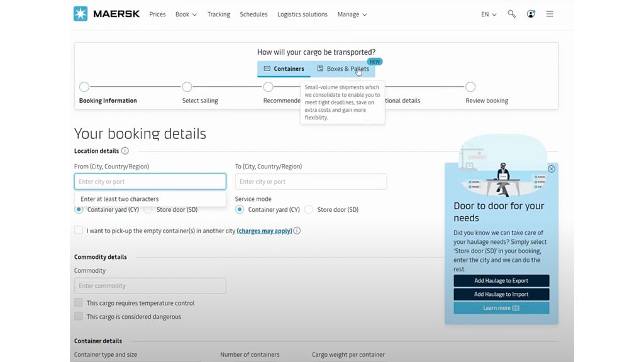Tick the cargo requires temperature control checkbox
The image size is (644, 362).
tap(79, 303)
